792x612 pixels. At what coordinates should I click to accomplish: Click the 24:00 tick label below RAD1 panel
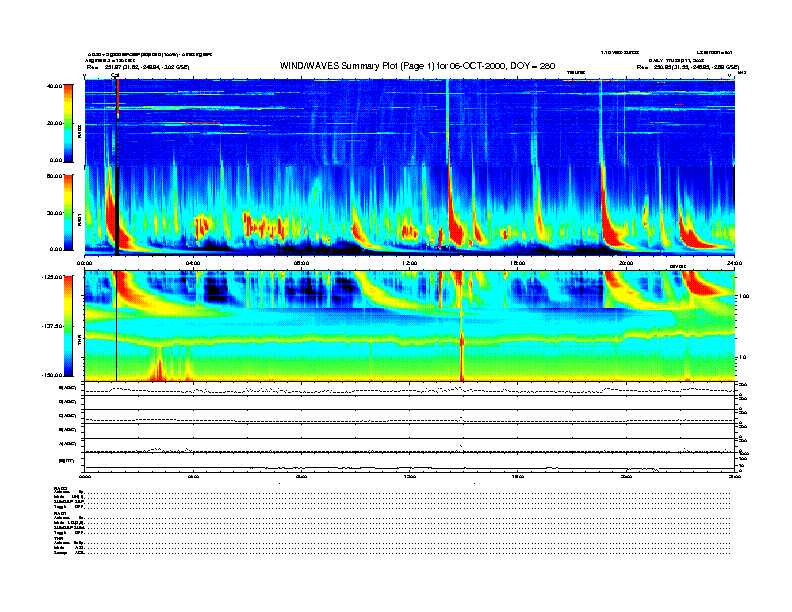(734, 263)
